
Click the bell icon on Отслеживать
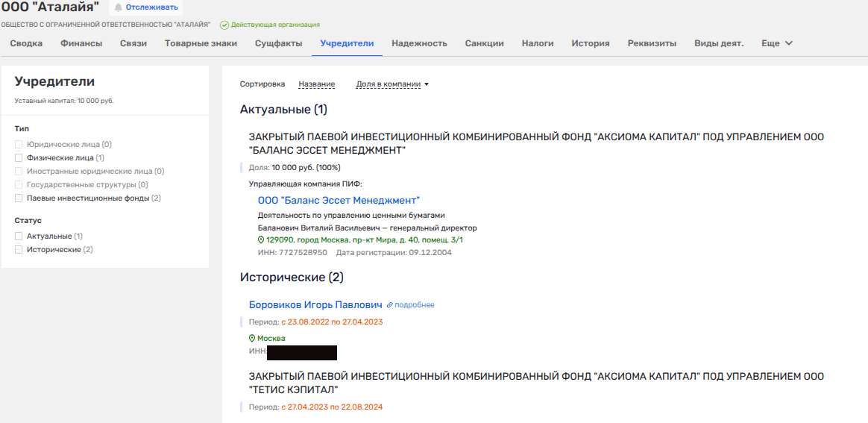[118, 7]
